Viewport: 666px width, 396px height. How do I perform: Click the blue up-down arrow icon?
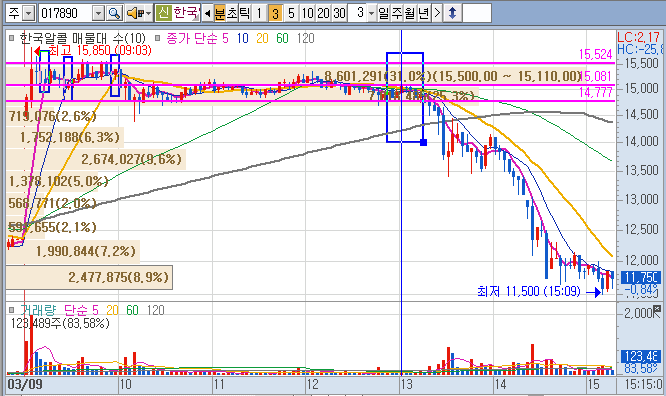tap(452, 13)
